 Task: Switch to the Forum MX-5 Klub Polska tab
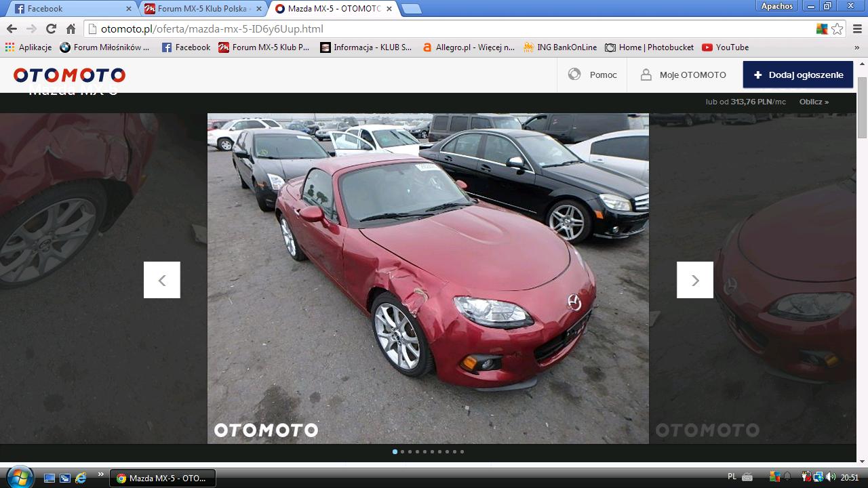click(x=201, y=9)
